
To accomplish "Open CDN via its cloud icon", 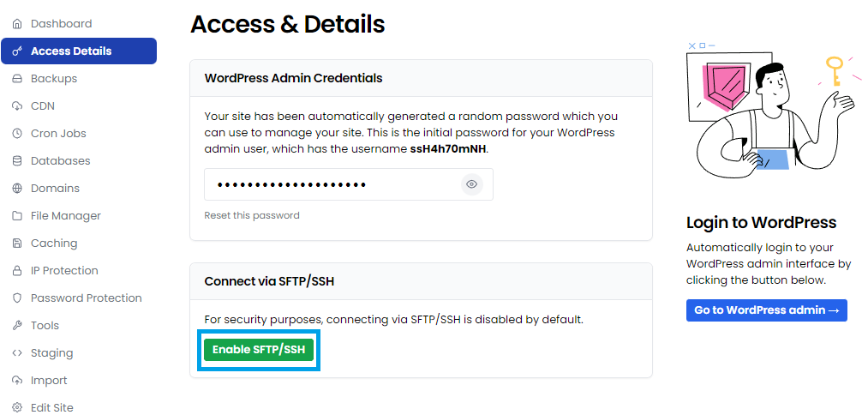I will click(x=17, y=105).
